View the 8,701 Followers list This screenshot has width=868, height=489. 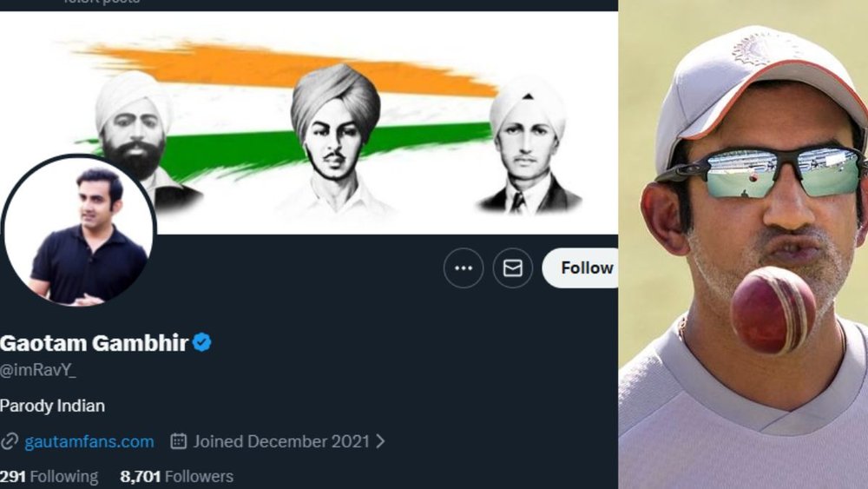click(x=177, y=477)
